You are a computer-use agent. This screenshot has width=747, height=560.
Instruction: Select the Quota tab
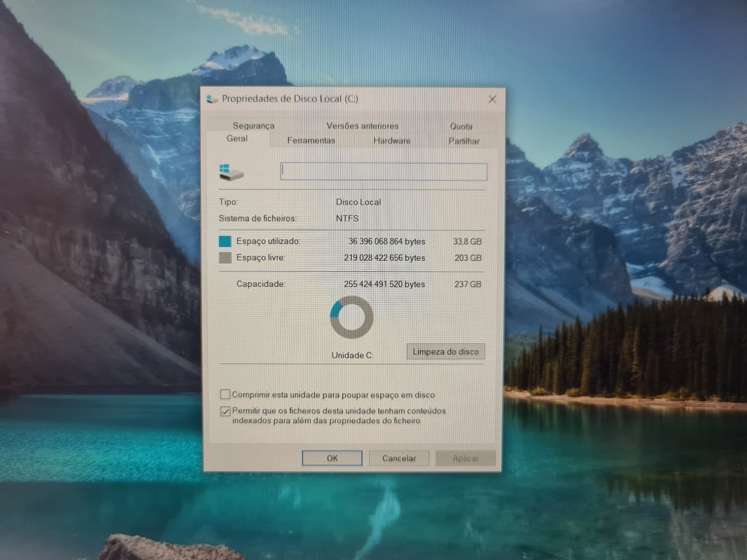pyautogui.click(x=461, y=126)
